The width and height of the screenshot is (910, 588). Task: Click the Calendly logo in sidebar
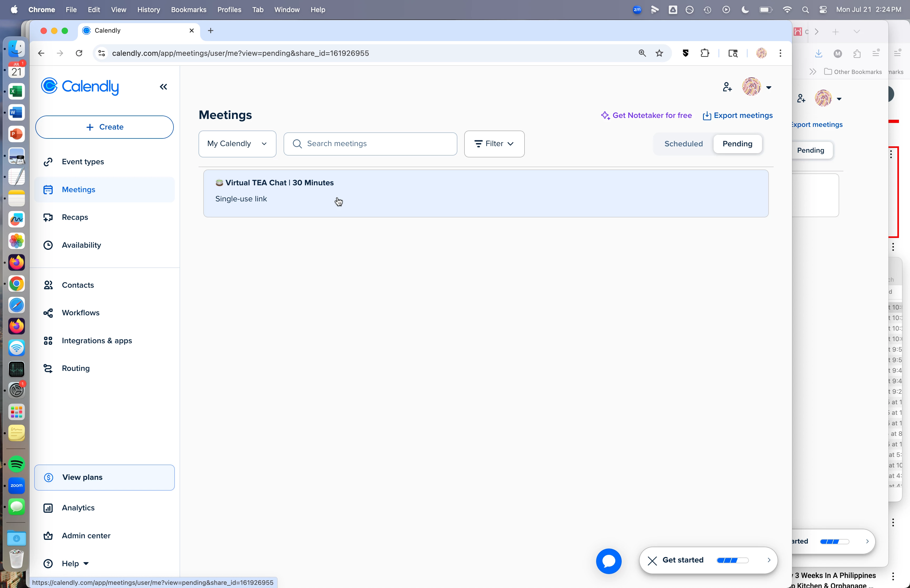(80, 87)
